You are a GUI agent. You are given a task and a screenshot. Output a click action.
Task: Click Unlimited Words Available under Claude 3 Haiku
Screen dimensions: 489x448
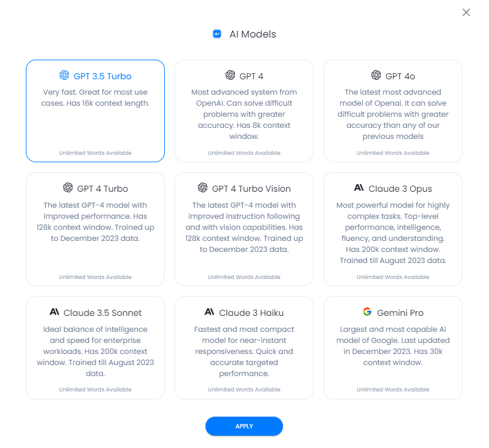pos(244,390)
